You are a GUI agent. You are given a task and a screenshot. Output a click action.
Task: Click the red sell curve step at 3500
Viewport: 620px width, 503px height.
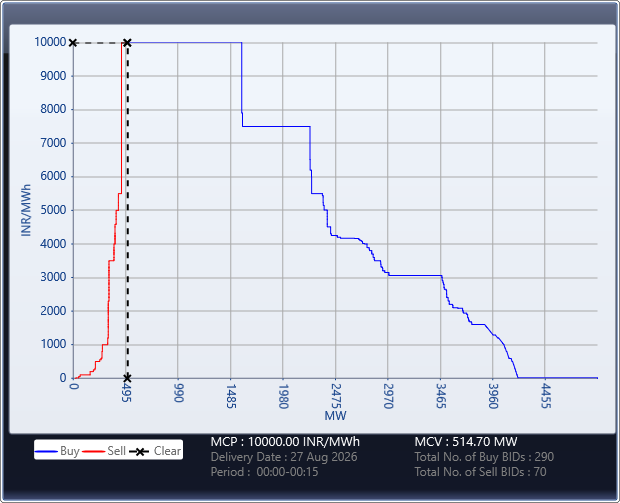click(112, 261)
